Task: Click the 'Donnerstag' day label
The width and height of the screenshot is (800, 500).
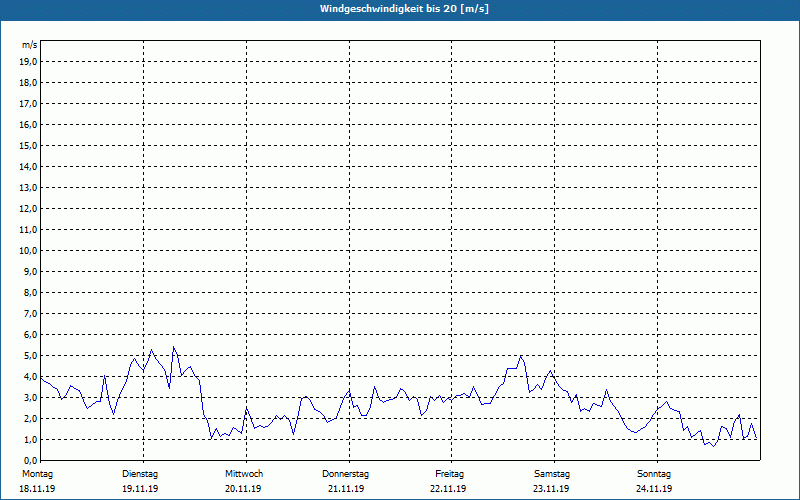Action: point(345,474)
